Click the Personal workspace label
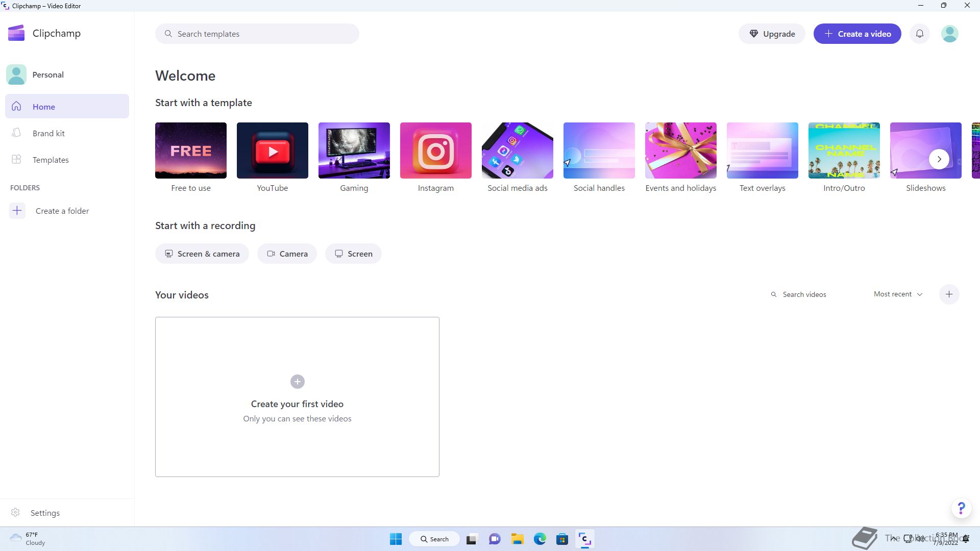This screenshot has width=980, height=551. [48, 74]
